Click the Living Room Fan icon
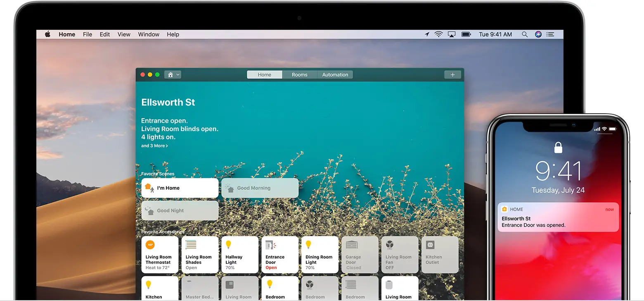 [390, 245]
